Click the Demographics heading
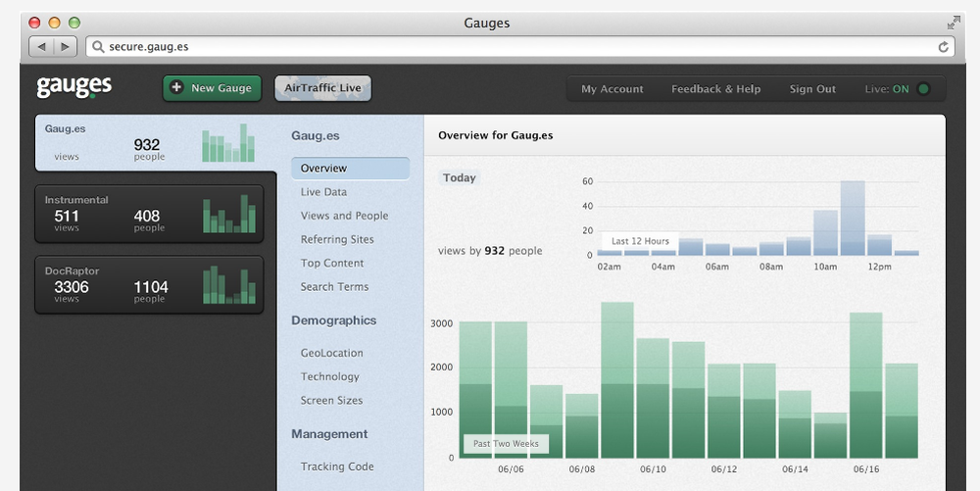 coord(334,320)
